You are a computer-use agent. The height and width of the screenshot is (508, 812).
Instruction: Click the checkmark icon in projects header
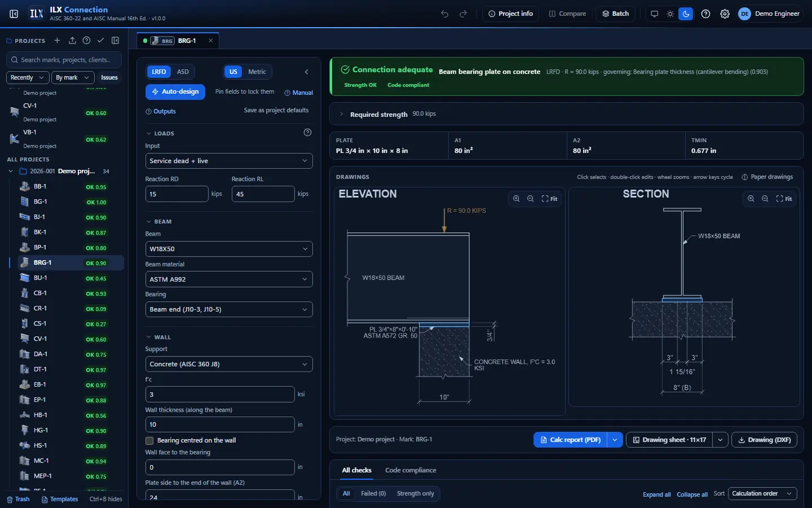[100, 41]
